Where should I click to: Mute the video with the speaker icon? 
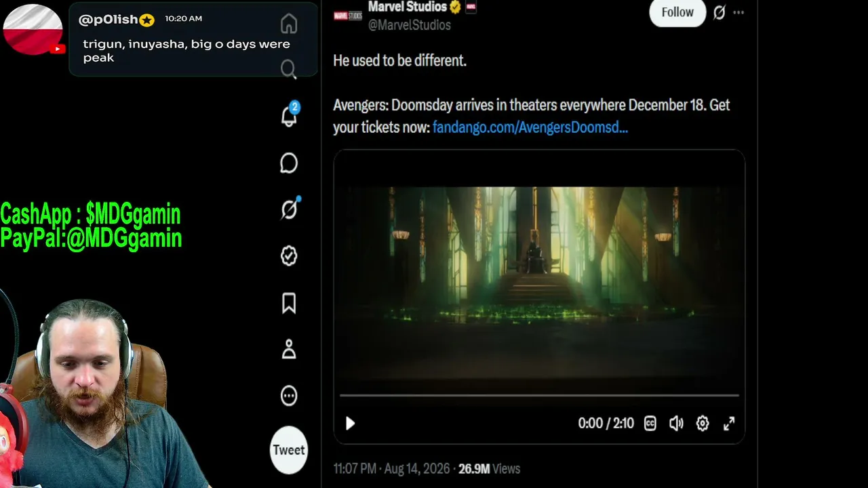(676, 424)
